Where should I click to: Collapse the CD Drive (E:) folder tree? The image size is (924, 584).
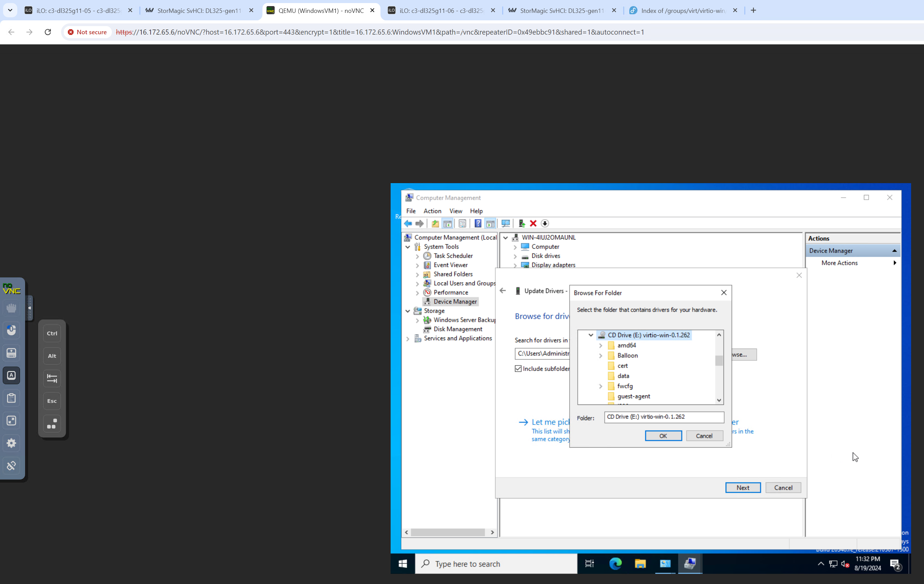click(x=591, y=335)
